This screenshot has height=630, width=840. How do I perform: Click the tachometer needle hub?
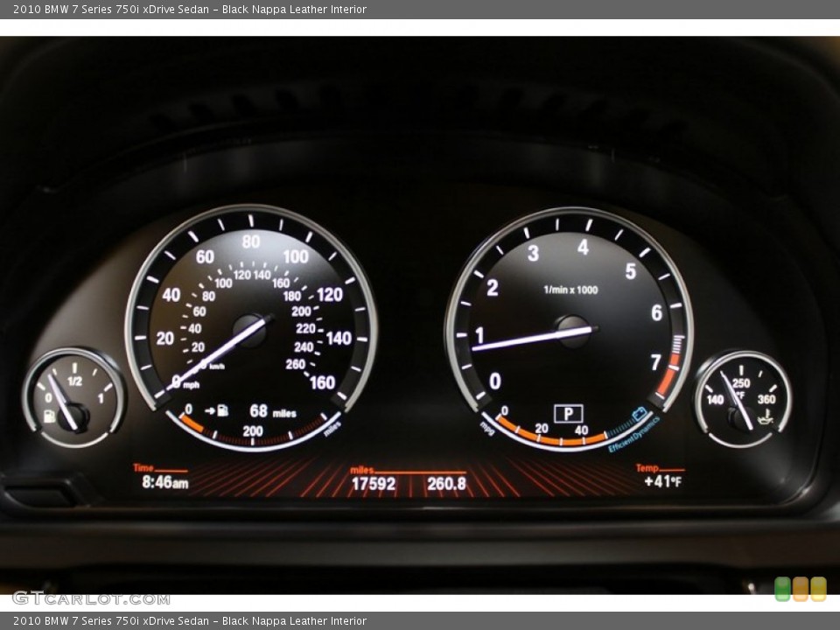pyautogui.click(x=572, y=331)
